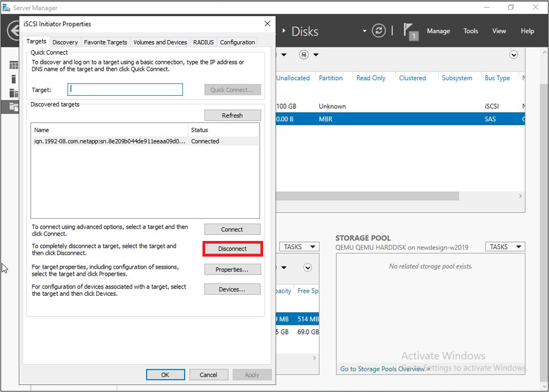Switch to the Discovery tab

(x=65, y=42)
